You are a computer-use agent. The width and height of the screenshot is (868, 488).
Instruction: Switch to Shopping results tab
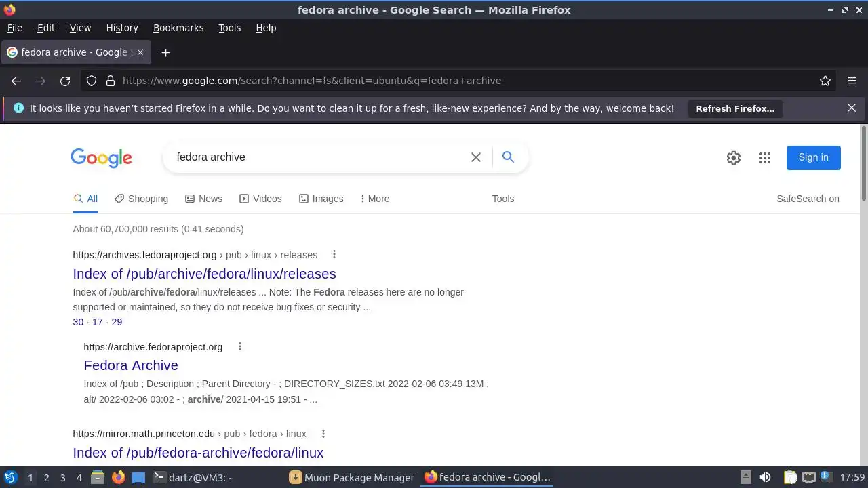pyautogui.click(x=141, y=199)
